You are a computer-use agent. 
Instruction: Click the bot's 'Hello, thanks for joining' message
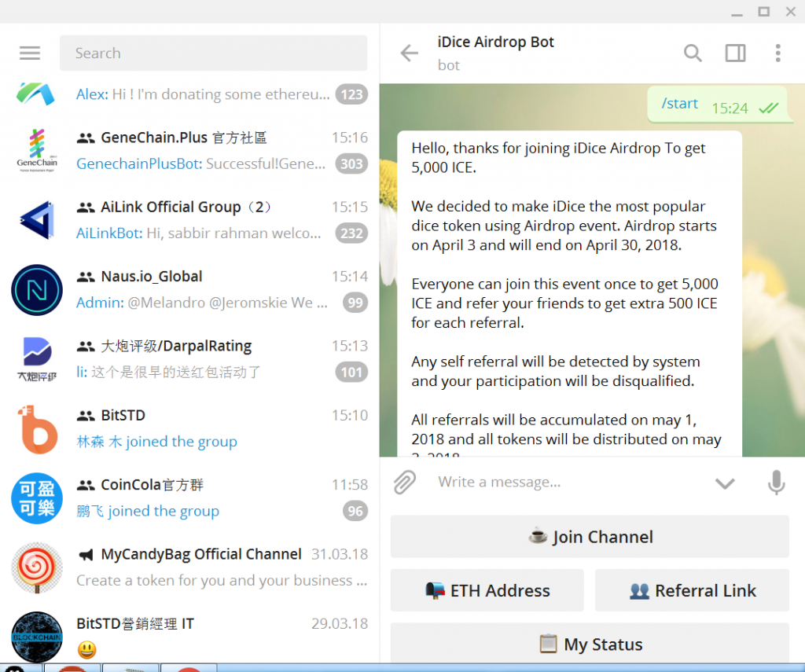[x=569, y=294]
